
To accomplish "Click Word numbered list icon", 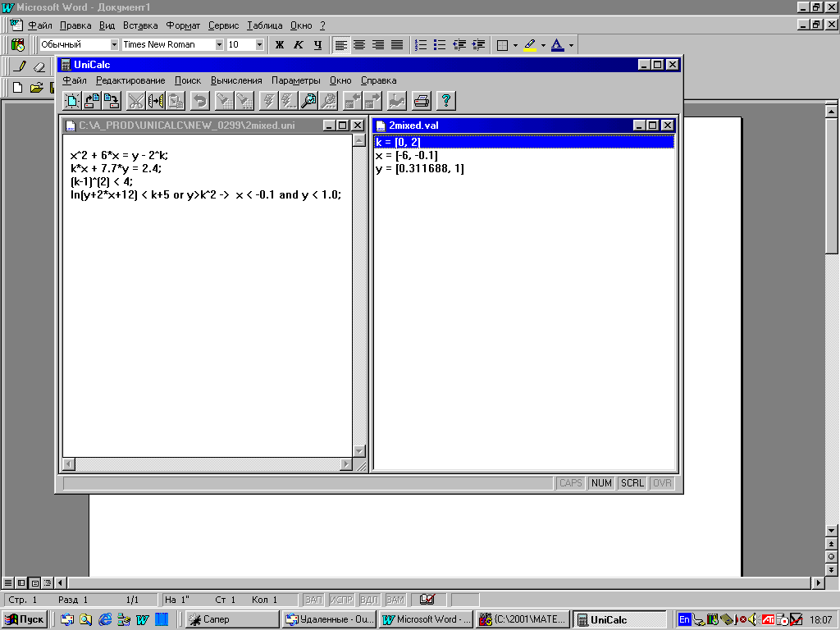I will pos(421,45).
